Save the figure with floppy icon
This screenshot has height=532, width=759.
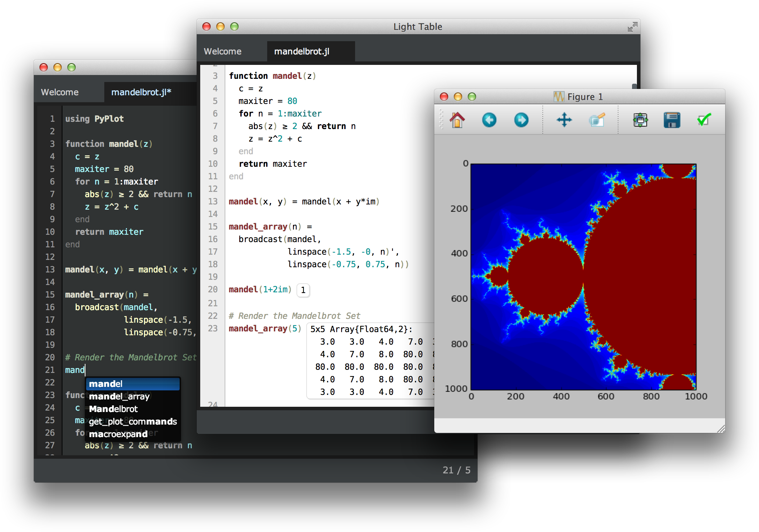tap(672, 120)
